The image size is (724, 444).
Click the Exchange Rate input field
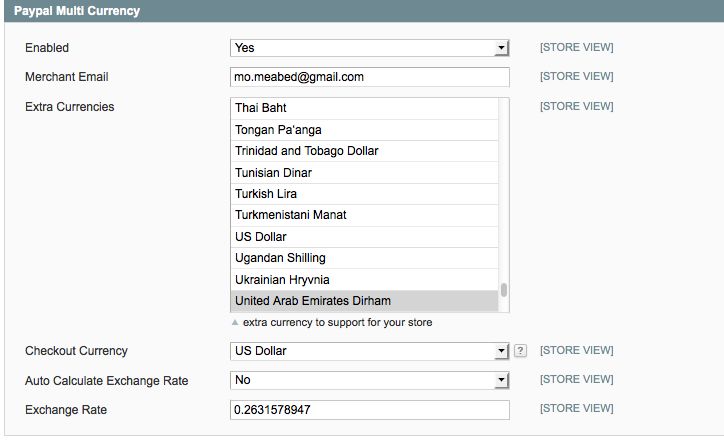(x=369, y=410)
